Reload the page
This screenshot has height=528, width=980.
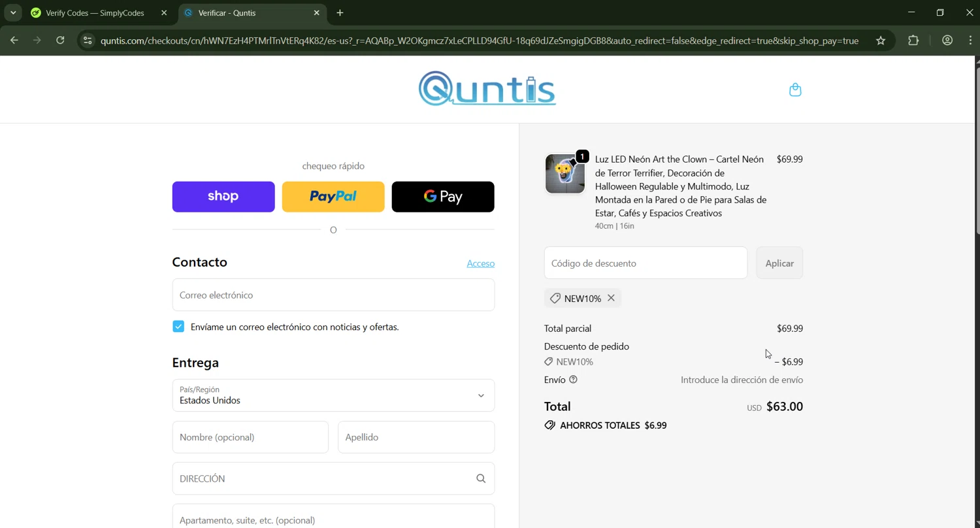(x=60, y=41)
